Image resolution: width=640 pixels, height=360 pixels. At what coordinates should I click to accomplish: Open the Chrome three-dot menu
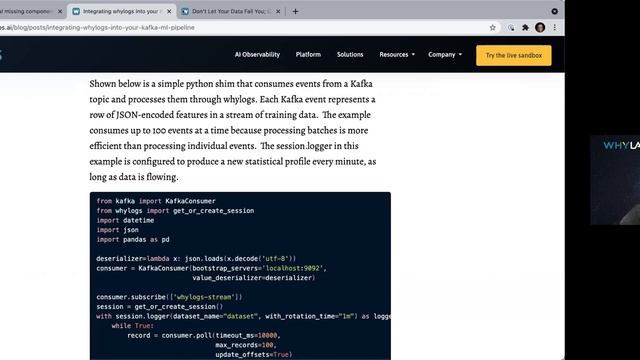click(x=554, y=27)
